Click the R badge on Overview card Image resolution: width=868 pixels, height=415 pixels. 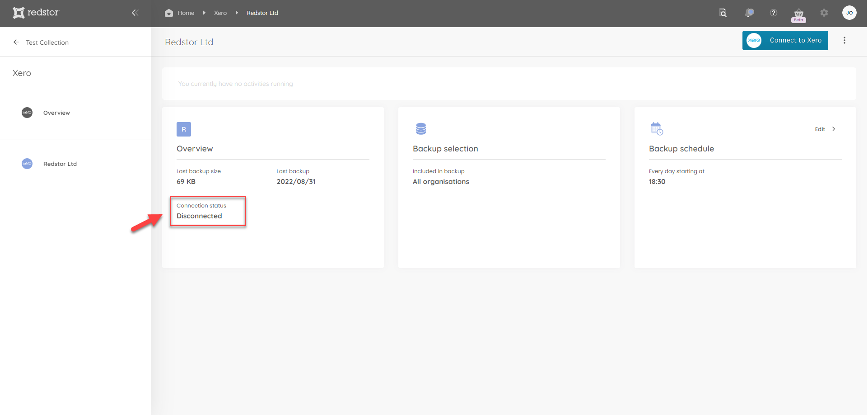184,129
